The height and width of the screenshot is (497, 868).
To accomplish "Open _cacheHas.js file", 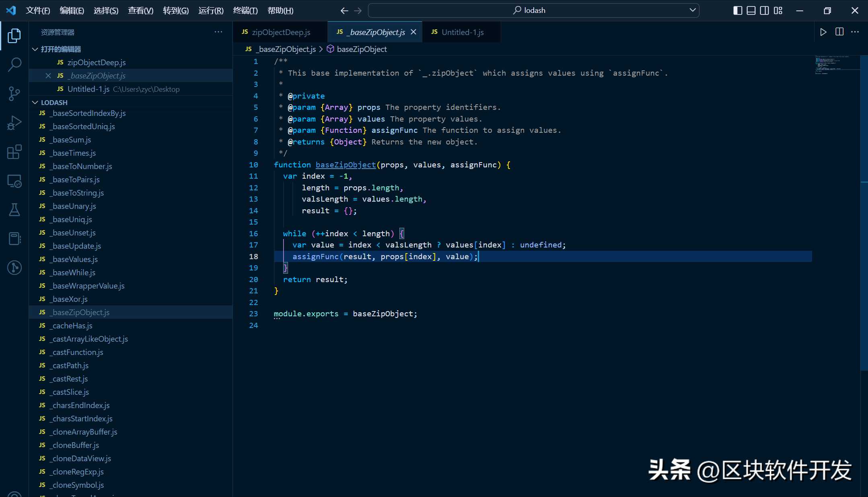I will [x=131, y=326].
